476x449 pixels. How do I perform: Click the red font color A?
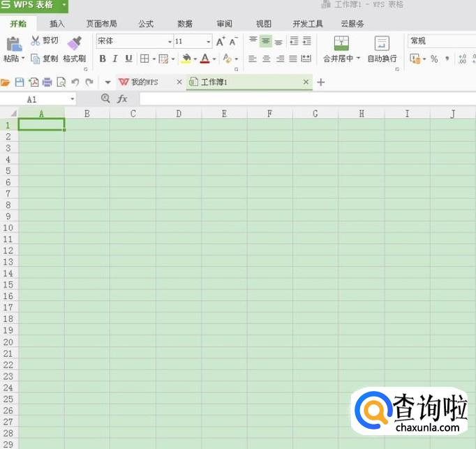point(205,59)
